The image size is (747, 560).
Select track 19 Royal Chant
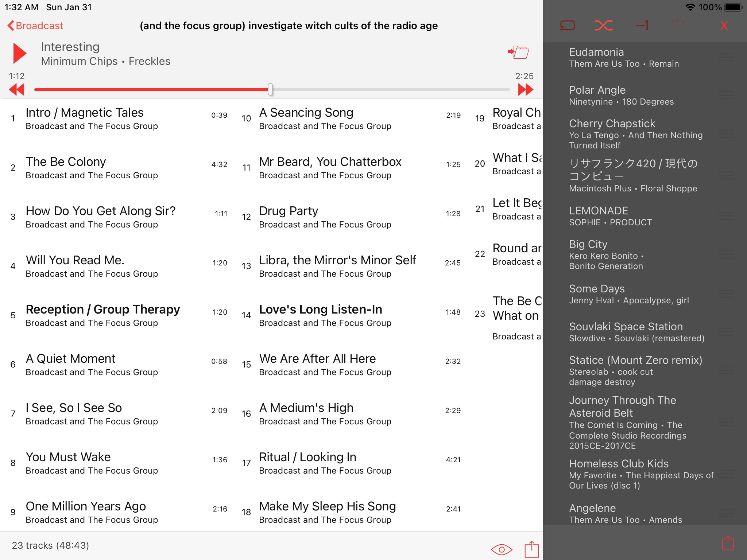[508, 118]
